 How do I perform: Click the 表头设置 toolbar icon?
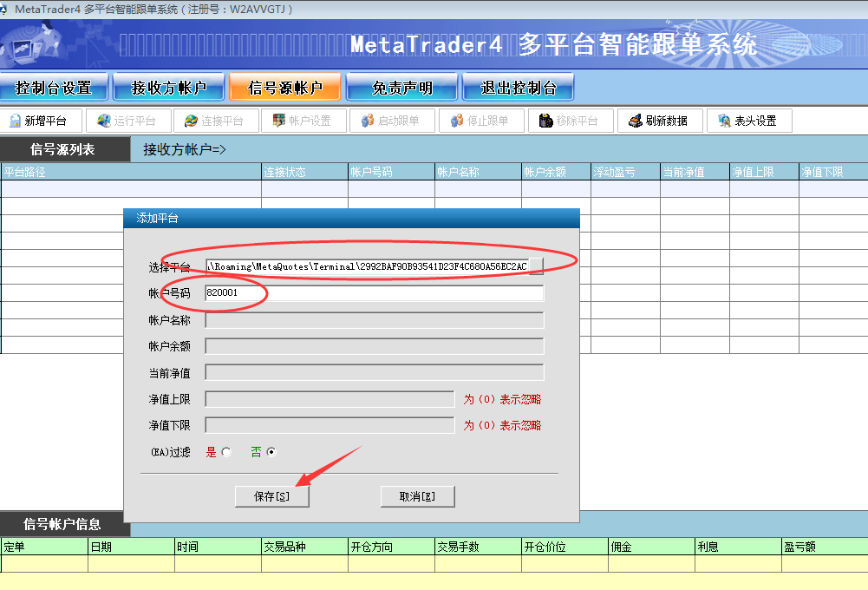725,121
